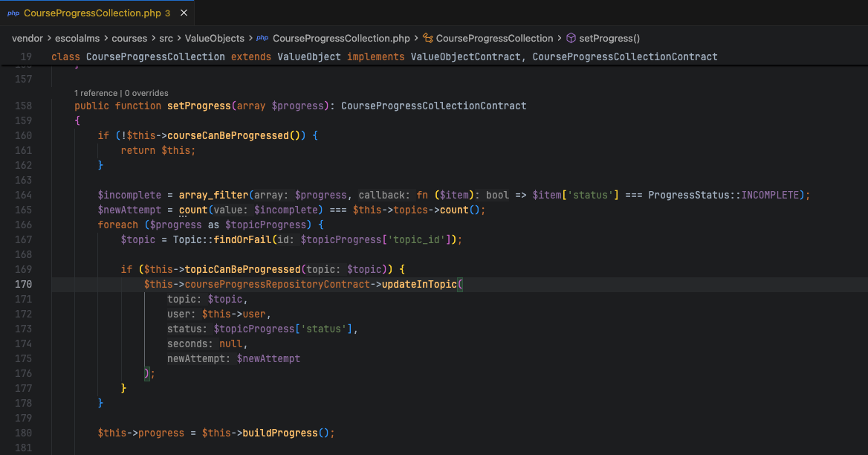The height and width of the screenshot is (455, 868).
Task: Open the escolalms breadcrumb segment
Action: 79,38
